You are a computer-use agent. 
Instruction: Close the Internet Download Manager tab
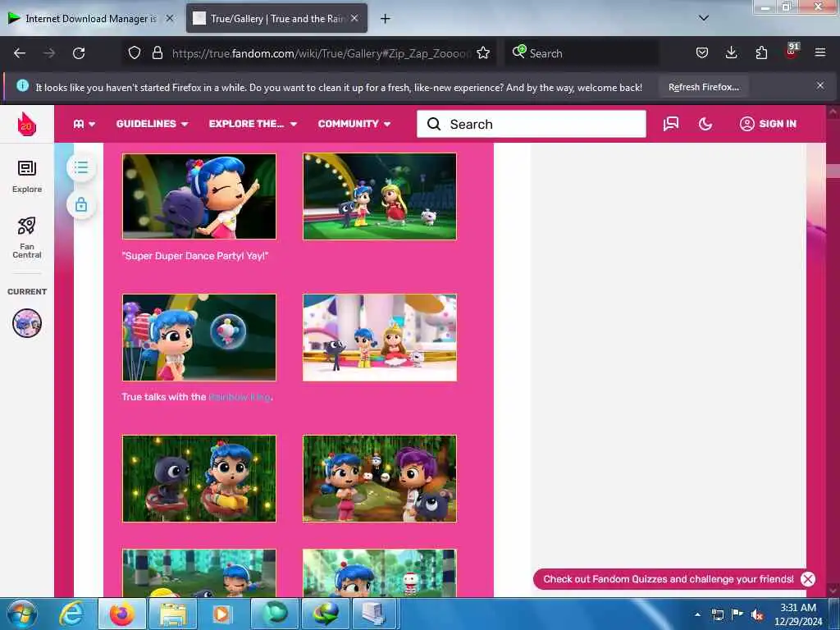pyautogui.click(x=169, y=18)
